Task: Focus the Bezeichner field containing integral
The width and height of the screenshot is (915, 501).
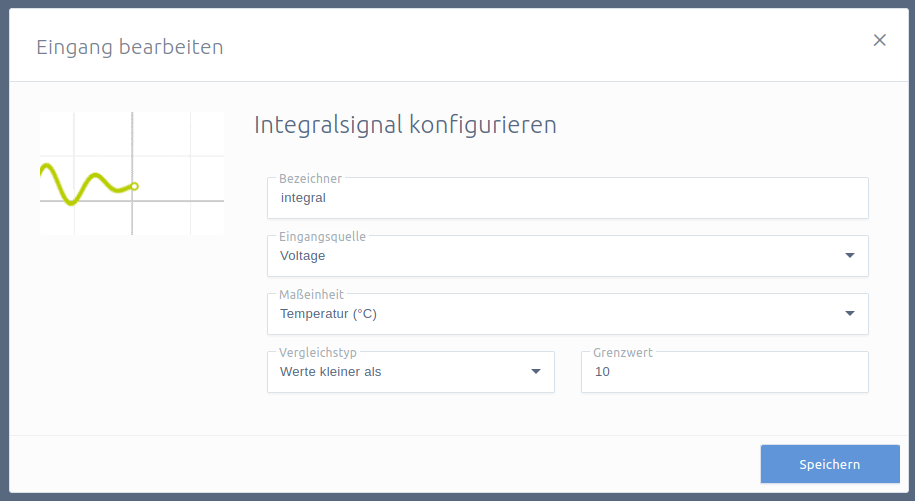Action: 568,198
